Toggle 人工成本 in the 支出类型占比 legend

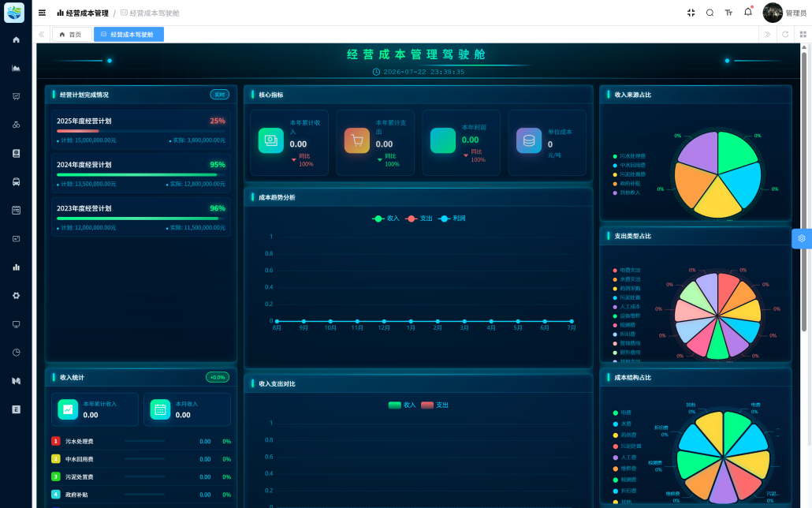coord(627,307)
